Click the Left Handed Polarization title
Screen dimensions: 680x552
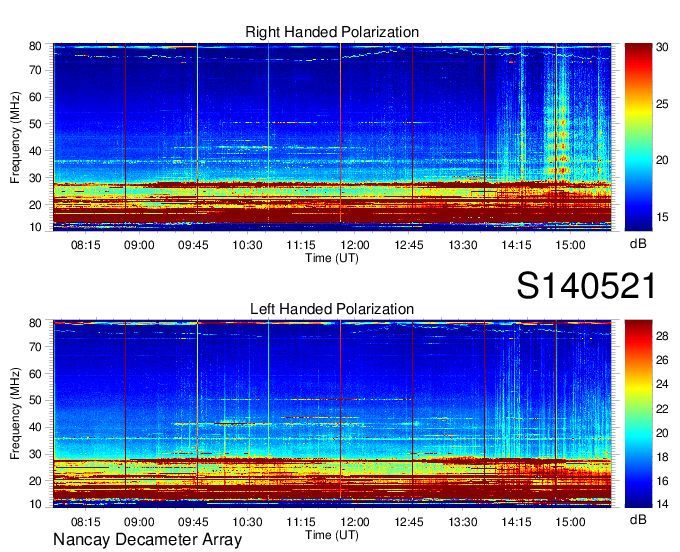(332, 309)
